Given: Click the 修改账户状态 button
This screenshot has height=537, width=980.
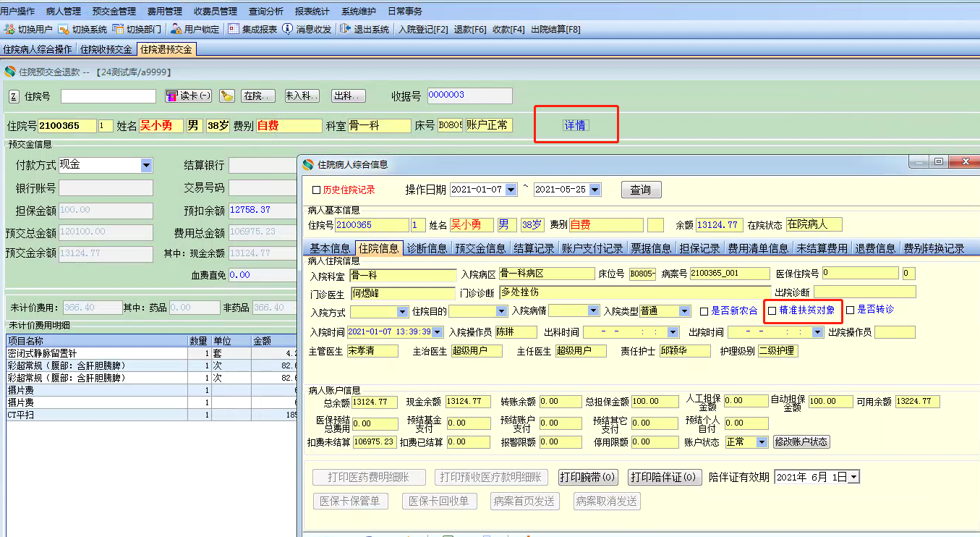Looking at the screenshot, I should click(801, 441).
